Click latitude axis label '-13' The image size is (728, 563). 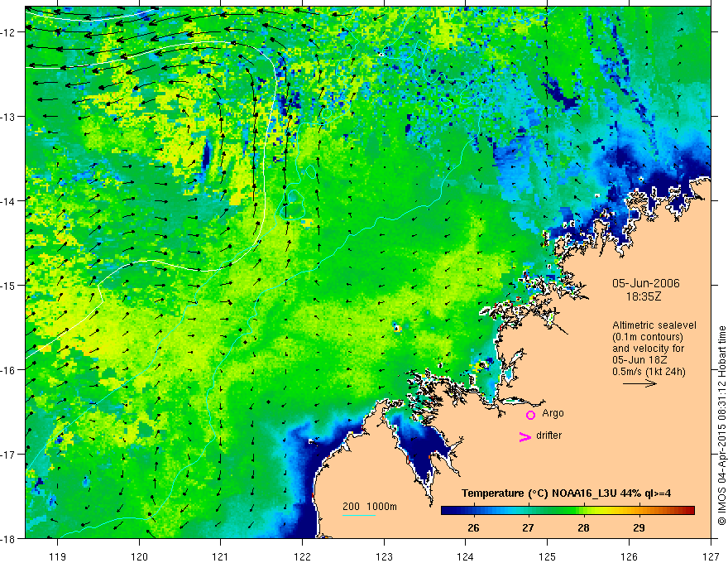10,117
